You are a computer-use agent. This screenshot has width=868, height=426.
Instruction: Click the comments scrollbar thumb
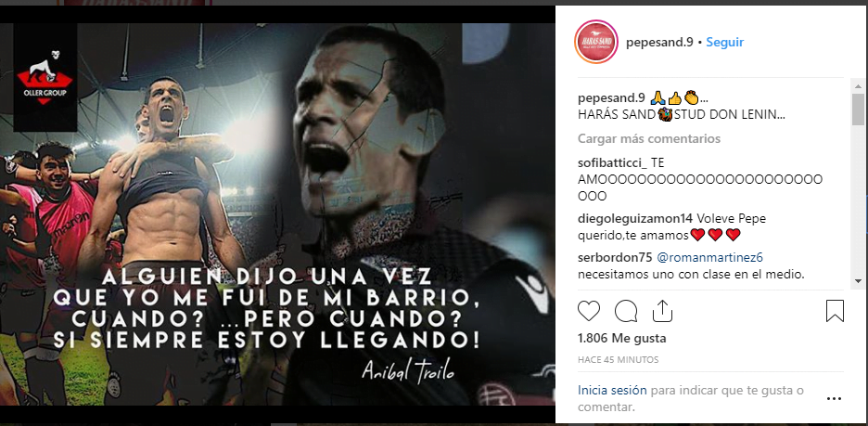(858, 109)
